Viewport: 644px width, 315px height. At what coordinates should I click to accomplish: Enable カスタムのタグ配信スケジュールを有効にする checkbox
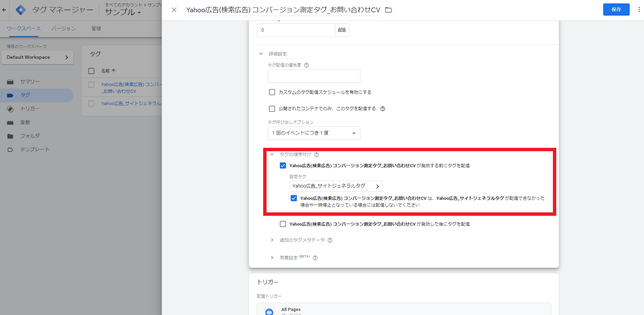click(x=272, y=92)
